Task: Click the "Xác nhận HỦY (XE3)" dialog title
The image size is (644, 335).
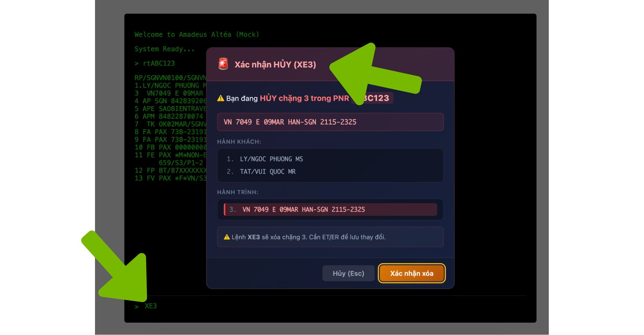Action: [275, 64]
